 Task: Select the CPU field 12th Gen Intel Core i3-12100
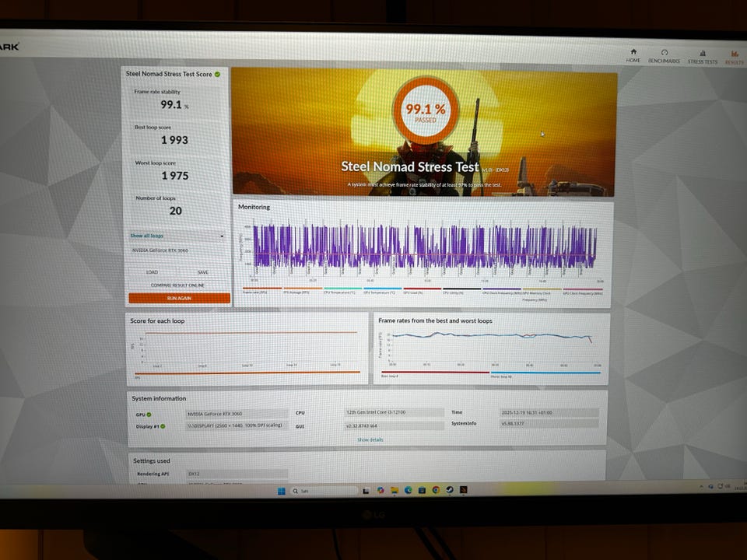click(x=395, y=412)
